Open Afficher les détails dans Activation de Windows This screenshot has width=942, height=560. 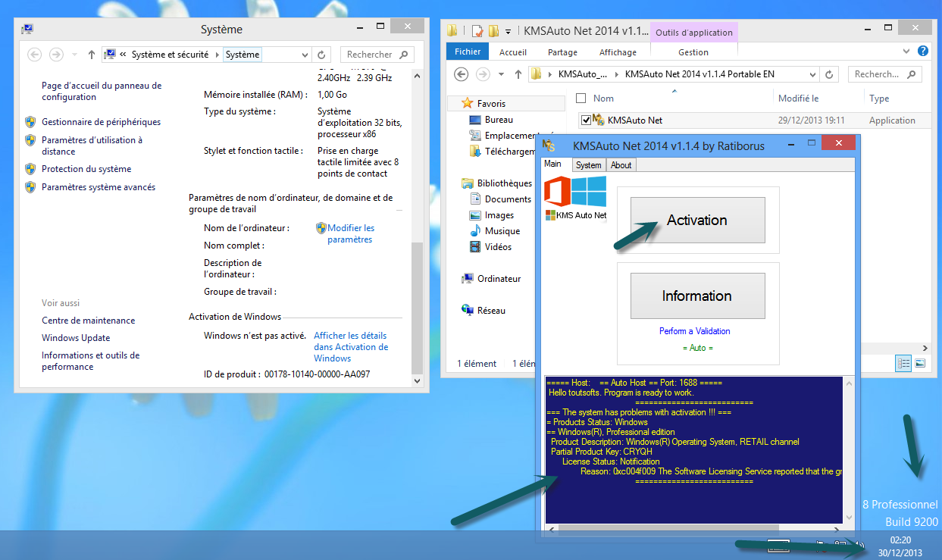tap(351, 347)
